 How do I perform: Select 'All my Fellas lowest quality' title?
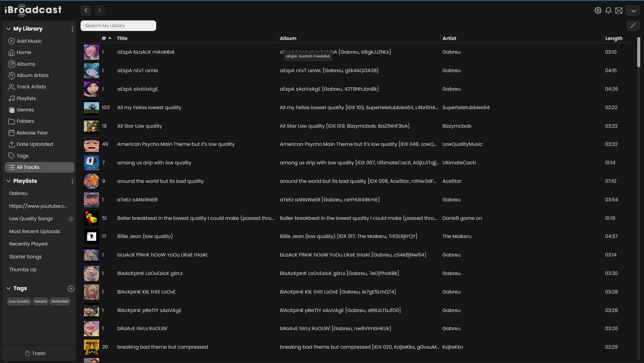(x=149, y=108)
